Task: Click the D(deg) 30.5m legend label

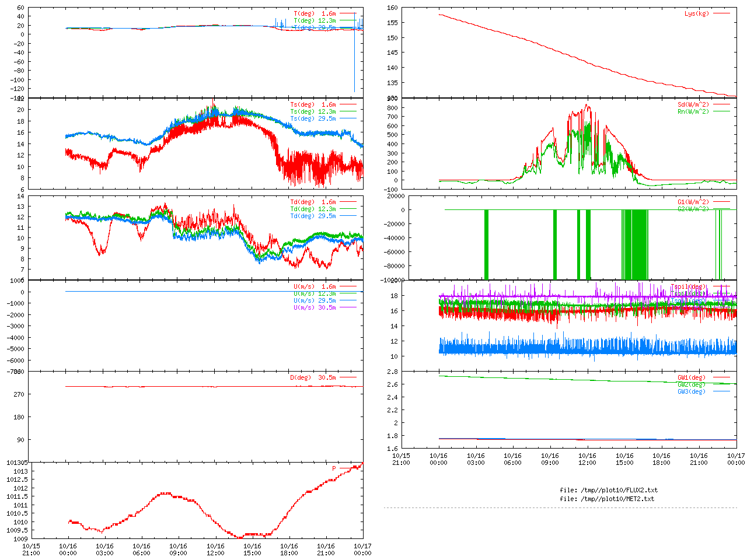Action: click(313, 377)
